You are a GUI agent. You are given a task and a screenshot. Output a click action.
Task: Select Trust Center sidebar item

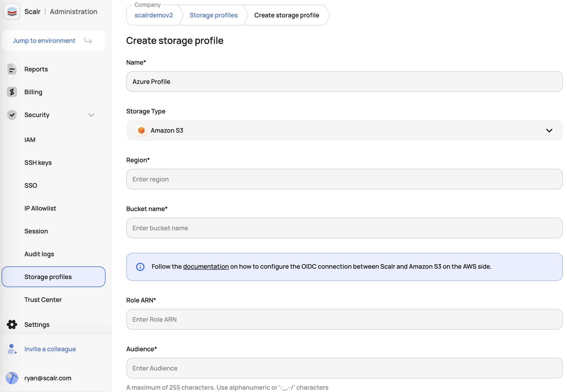pos(43,300)
